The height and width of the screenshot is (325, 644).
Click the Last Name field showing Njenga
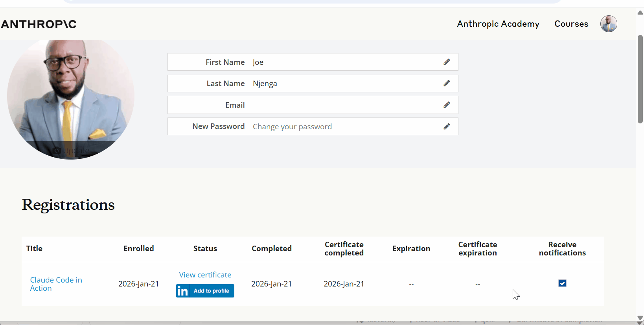pyautogui.click(x=313, y=83)
